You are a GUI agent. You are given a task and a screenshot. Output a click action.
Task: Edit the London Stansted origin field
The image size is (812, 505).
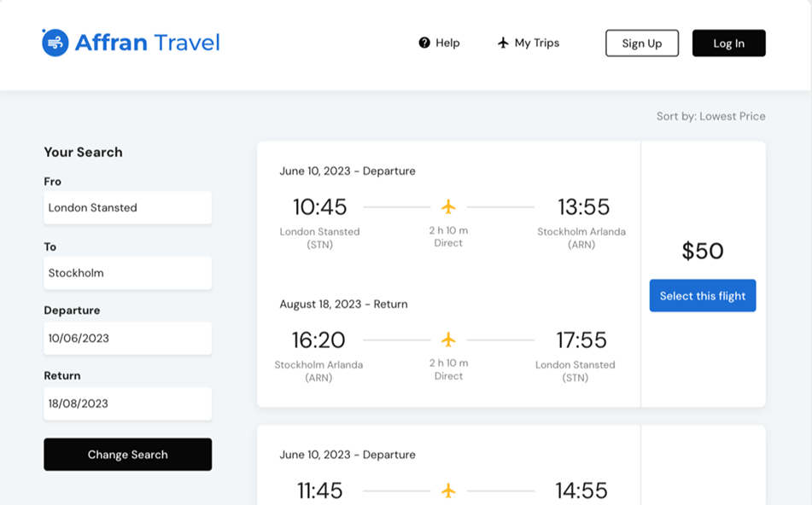128,207
